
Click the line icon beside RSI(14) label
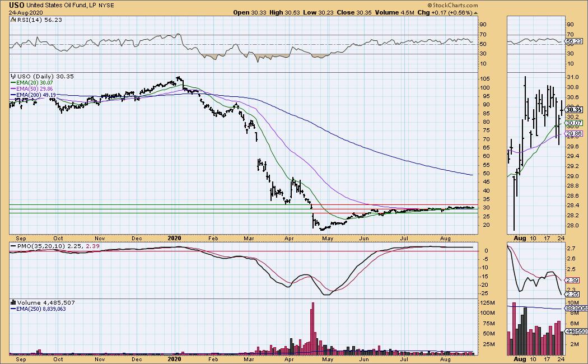coord(13,20)
